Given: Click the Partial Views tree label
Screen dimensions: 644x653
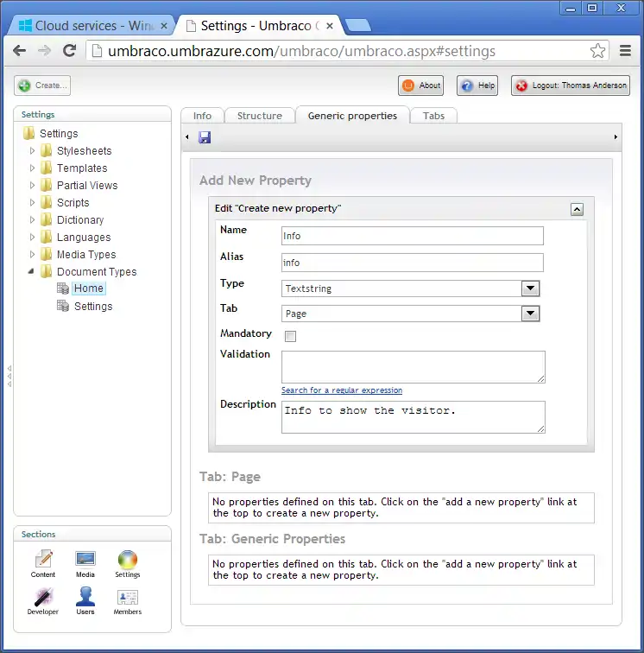Looking at the screenshot, I should click(x=87, y=186).
